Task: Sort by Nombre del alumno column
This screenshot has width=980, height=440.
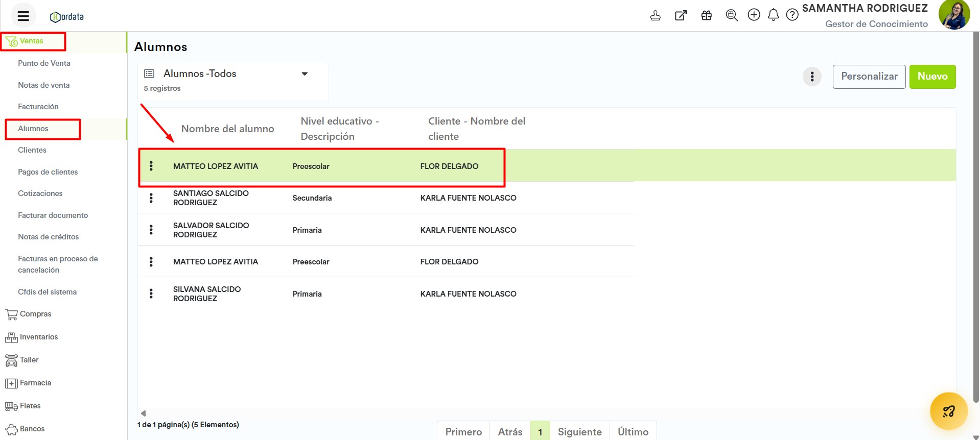Action: click(x=228, y=129)
